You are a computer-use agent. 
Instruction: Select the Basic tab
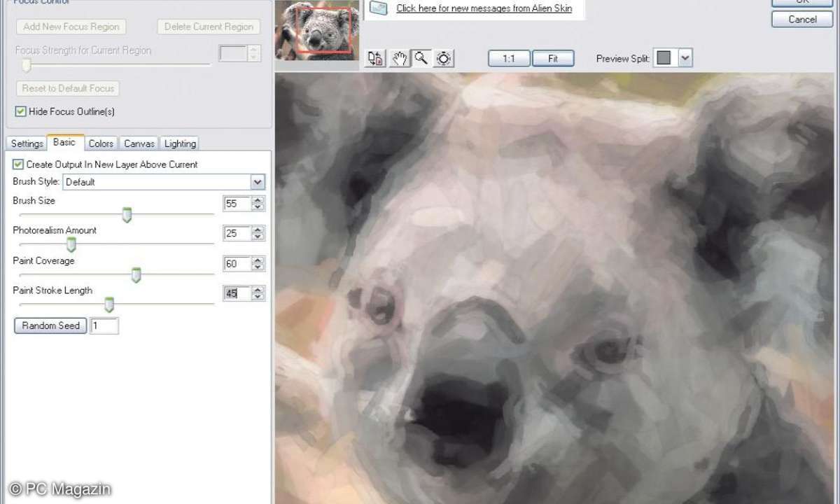tap(65, 142)
